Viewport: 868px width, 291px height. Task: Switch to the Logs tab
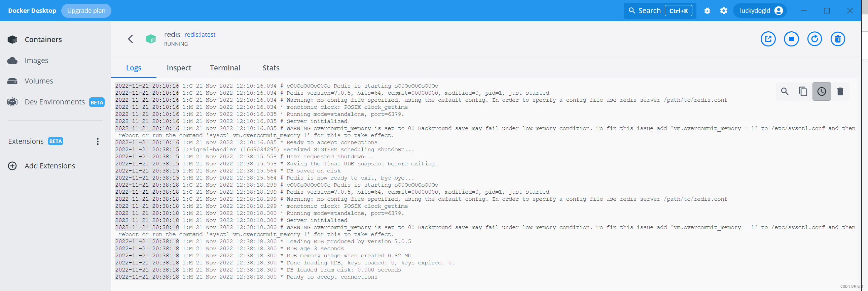(134, 68)
